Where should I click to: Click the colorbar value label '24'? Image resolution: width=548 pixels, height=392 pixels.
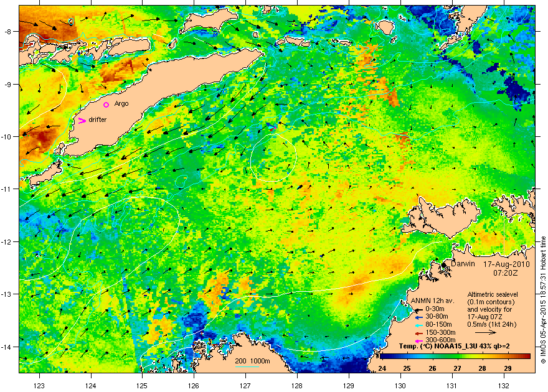(x=382, y=368)
